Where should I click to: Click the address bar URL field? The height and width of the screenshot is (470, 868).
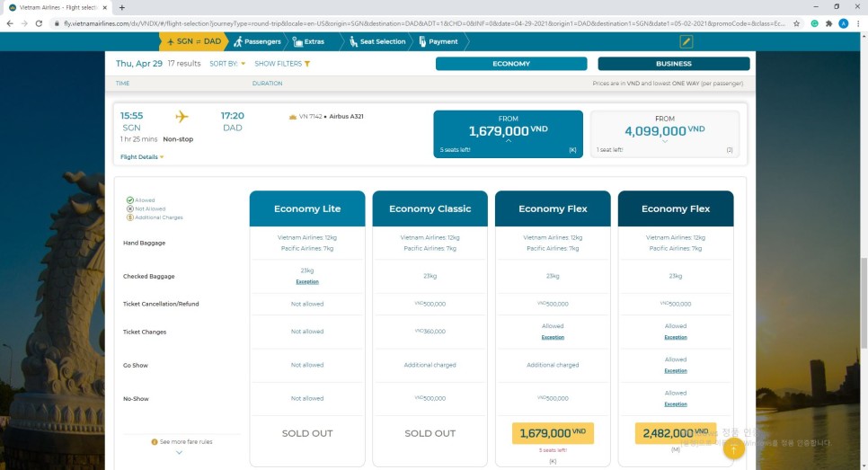[423, 23]
